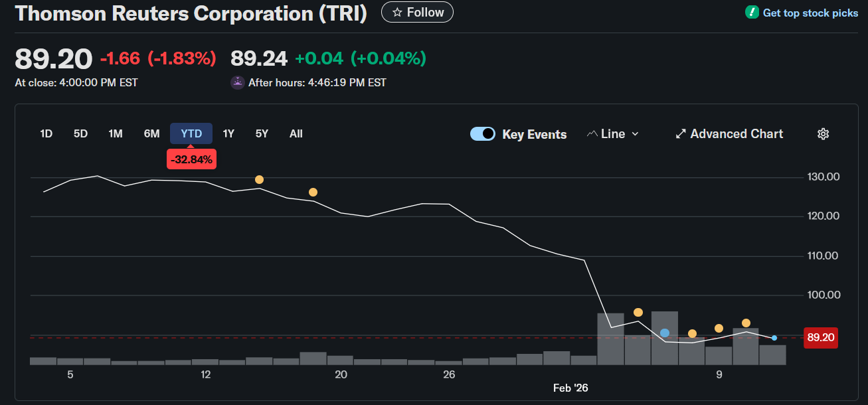Click the Advanced Chart expand icon

point(681,133)
